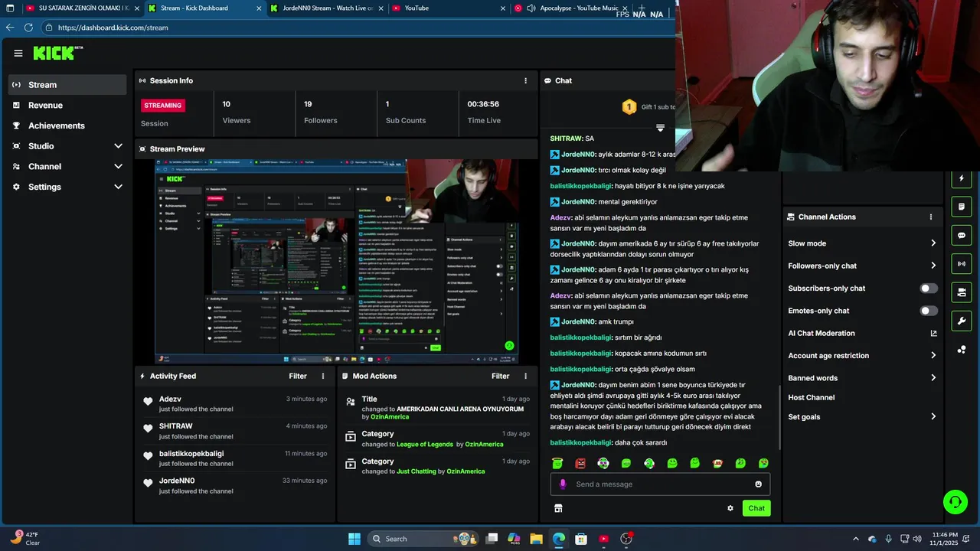Switch to Apocalypse YouTube Music tab

tap(571, 8)
